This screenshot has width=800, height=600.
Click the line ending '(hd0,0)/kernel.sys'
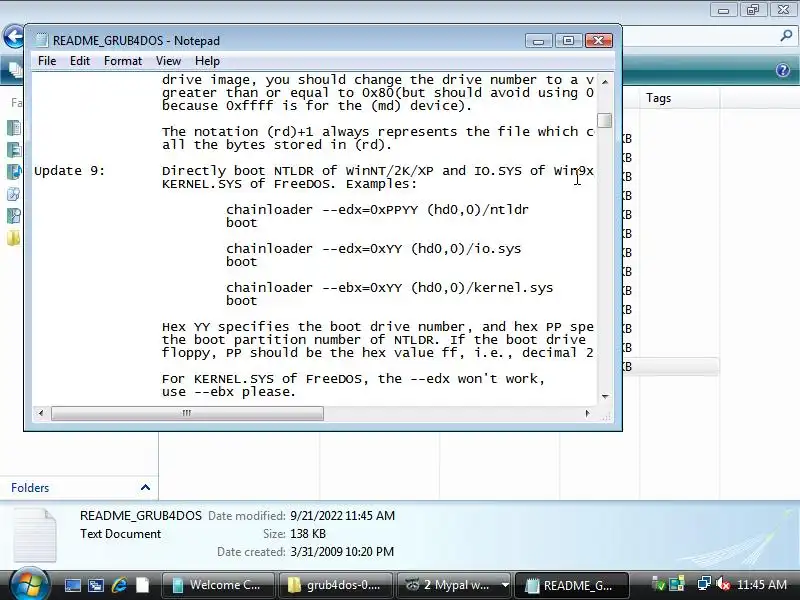[389, 288]
